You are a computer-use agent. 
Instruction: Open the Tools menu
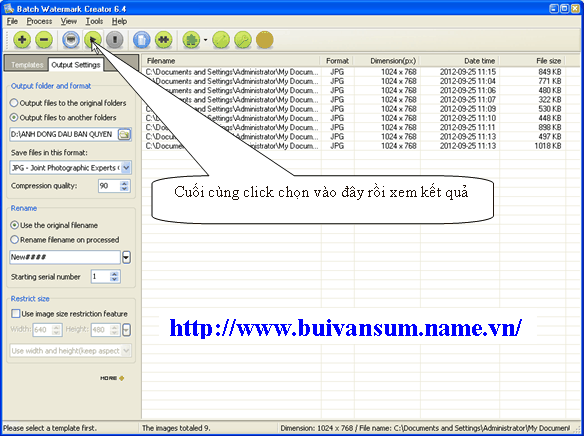click(94, 21)
